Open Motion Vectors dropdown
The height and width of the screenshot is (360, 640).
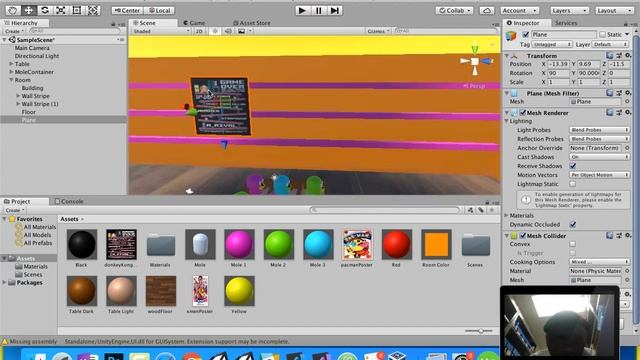point(599,175)
